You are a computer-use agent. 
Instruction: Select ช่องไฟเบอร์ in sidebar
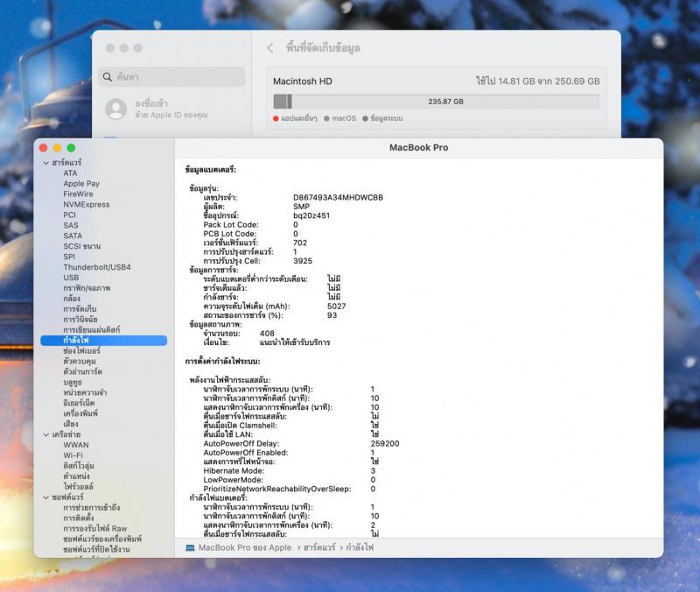(81, 350)
